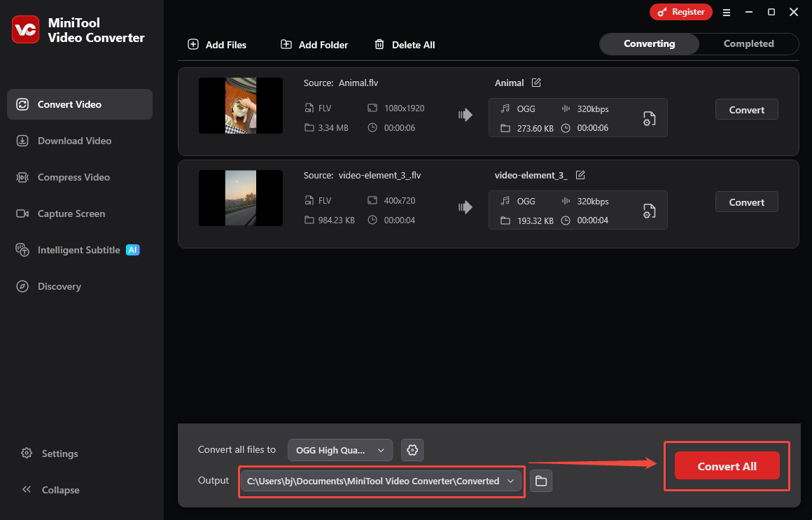This screenshot has height=520, width=812.
Task: Open the hamburger menu
Action: [727, 12]
